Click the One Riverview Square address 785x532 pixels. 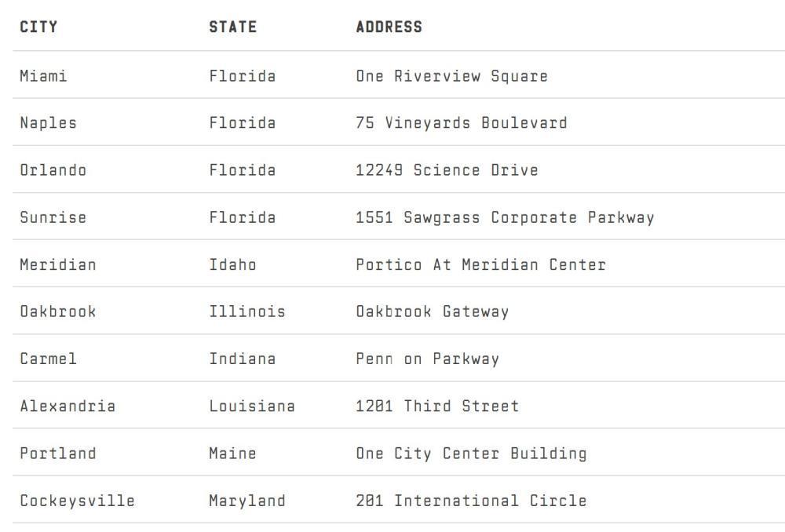pos(451,76)
